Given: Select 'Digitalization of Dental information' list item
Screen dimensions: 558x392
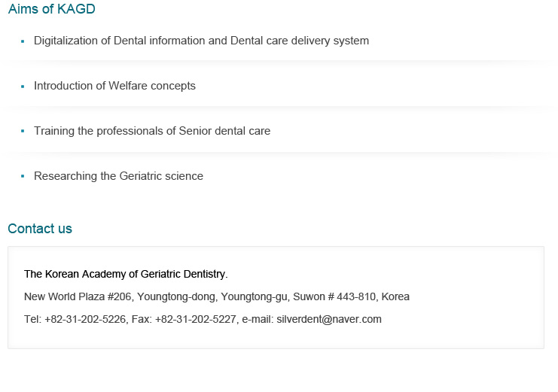Looking at the screenshot, I should [201, 41].
